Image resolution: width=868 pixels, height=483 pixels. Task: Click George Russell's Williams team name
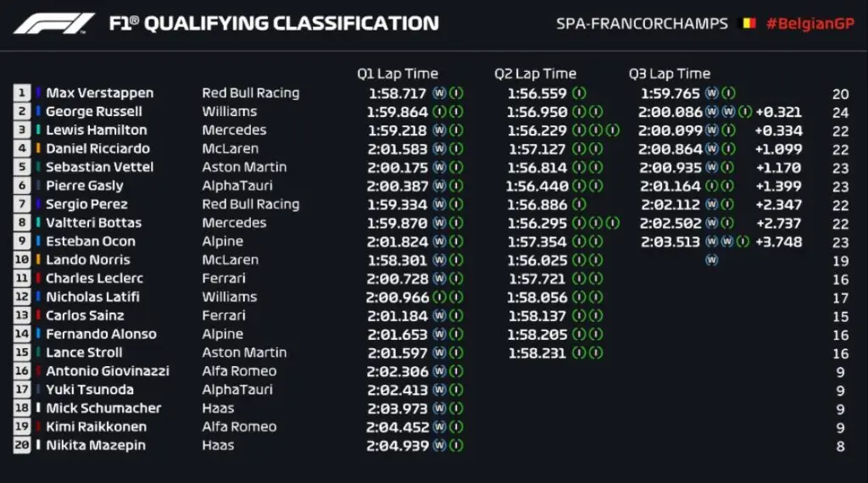click(x=229, y=112)
